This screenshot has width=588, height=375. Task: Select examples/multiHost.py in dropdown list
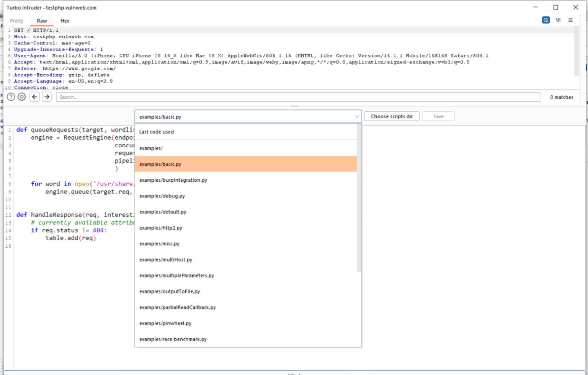166,260
